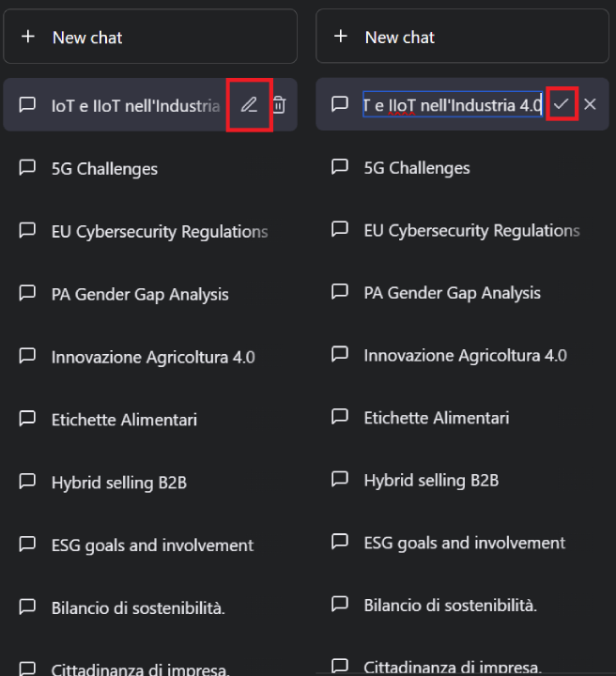Open PA Gender Gap Analysis in right panel
This screenshot has width=616, height=676.
(x=452, y=293)
